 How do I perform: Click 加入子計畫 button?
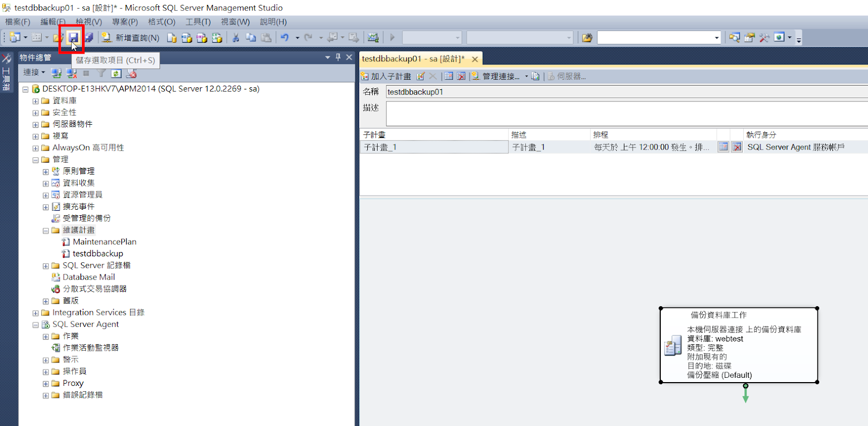(386, 76)
